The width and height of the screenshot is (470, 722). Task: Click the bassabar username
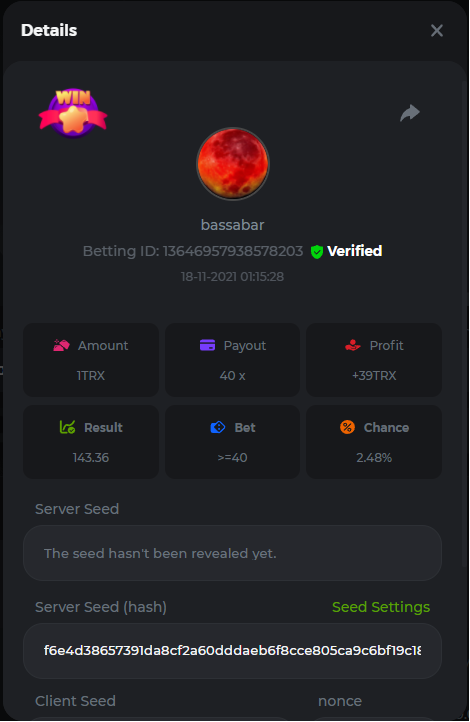pyautogui.click(x=232, y=225)
